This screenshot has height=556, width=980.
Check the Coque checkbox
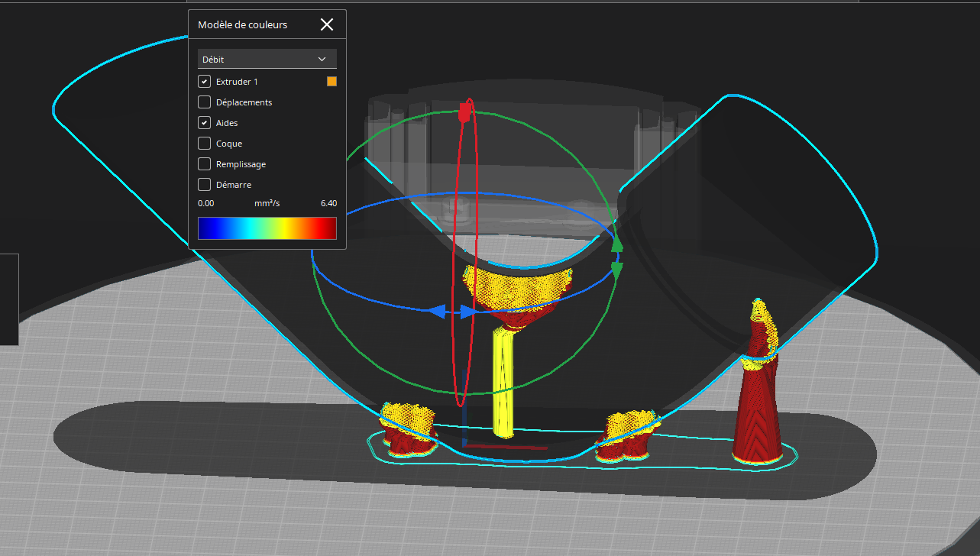[205, 144]
